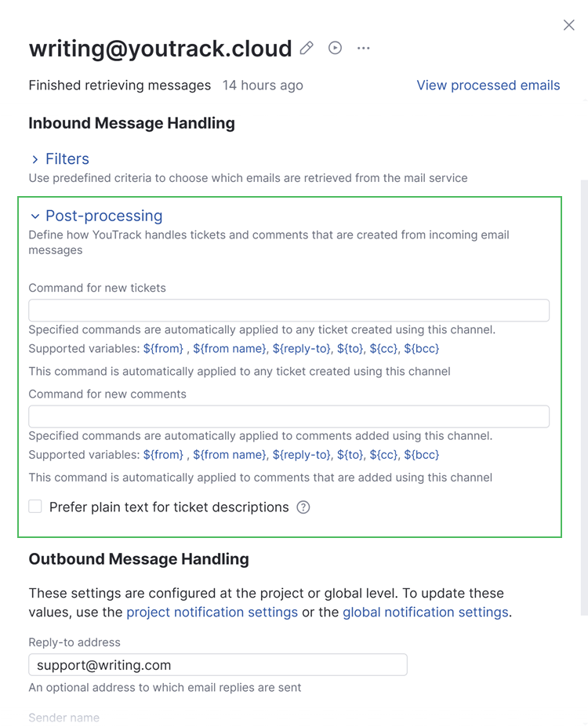Focus the Reply-to address input field
Screen dimensions: 588x727
click(x=218, y=665)
